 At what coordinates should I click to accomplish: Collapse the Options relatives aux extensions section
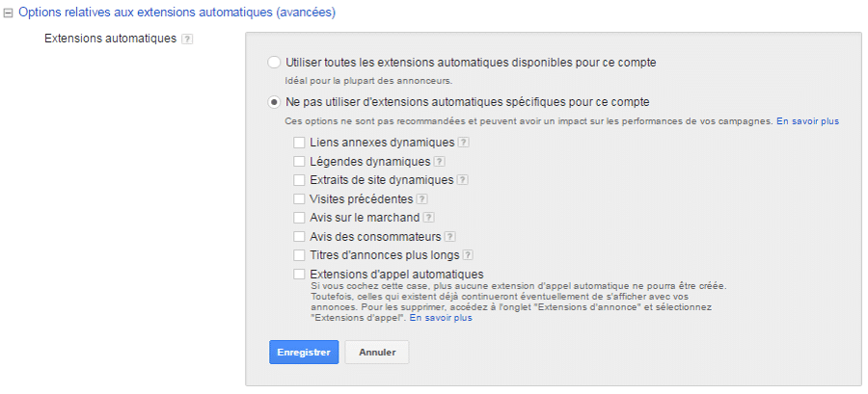coord(9,13)
